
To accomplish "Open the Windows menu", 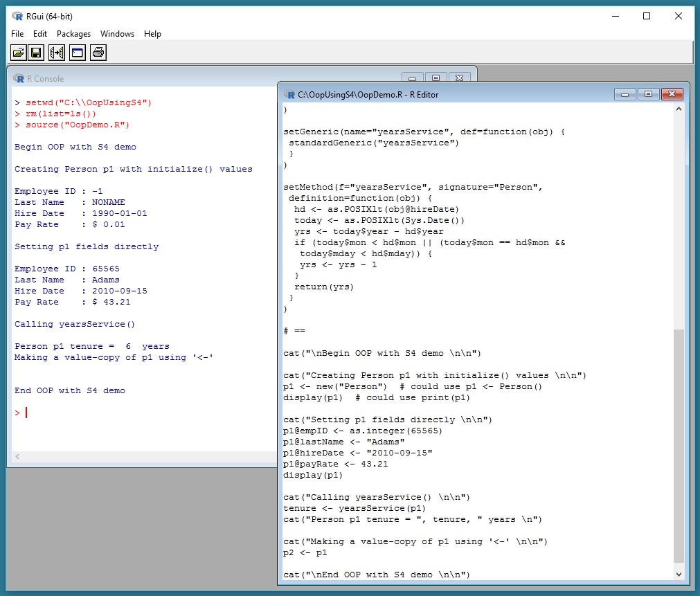I will click(117, 34).
